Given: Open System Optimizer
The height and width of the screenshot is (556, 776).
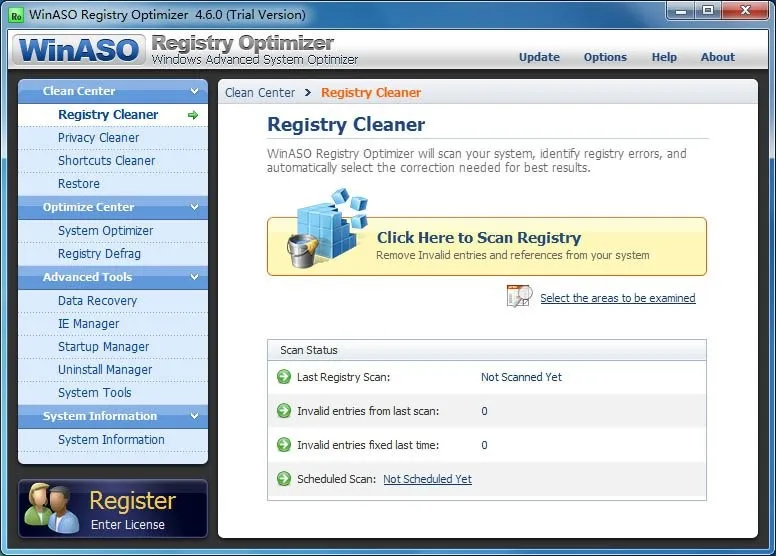Looking at the screenshot, I should (x=113, y=230).
